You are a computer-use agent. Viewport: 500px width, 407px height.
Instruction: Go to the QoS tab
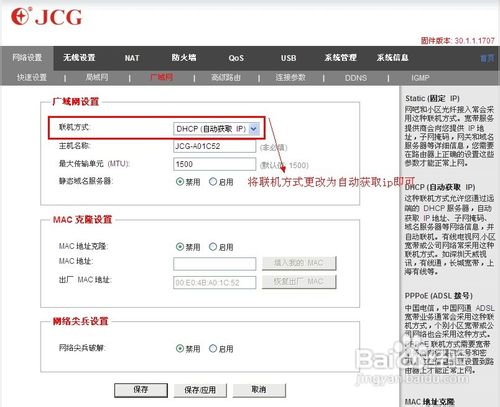tap(236, 58)
